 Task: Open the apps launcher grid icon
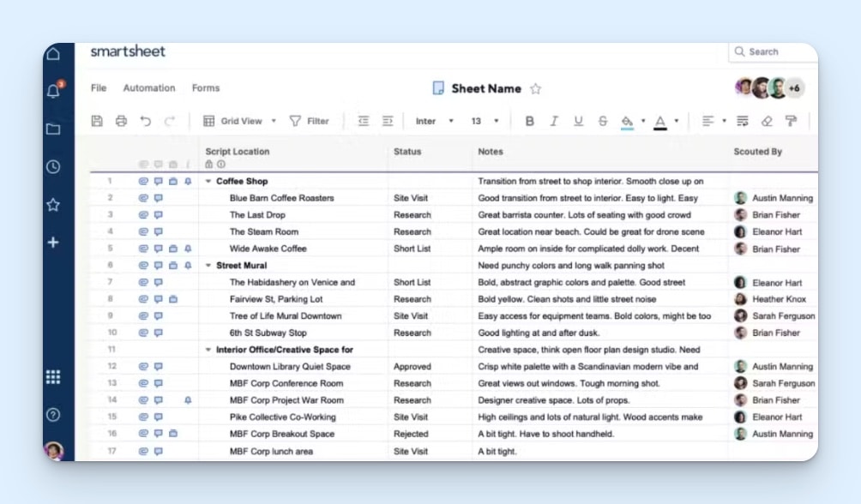53,377
